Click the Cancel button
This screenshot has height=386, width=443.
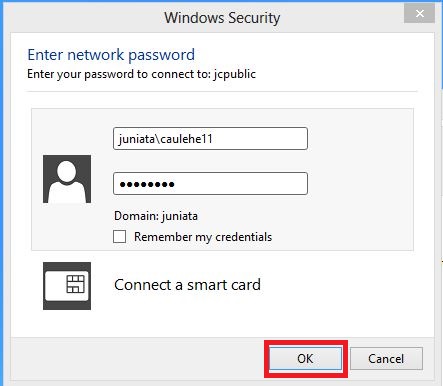386,359
